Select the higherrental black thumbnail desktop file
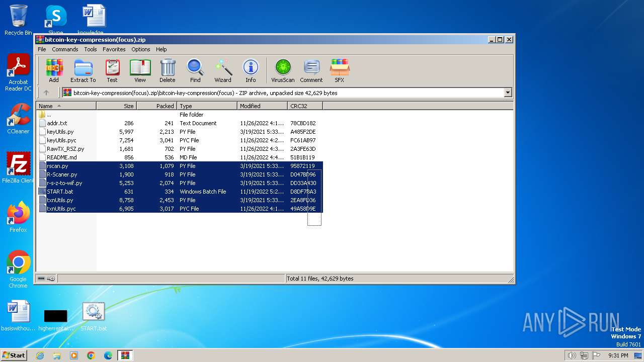This screenshot has height=362, width=644. point(55,320)
